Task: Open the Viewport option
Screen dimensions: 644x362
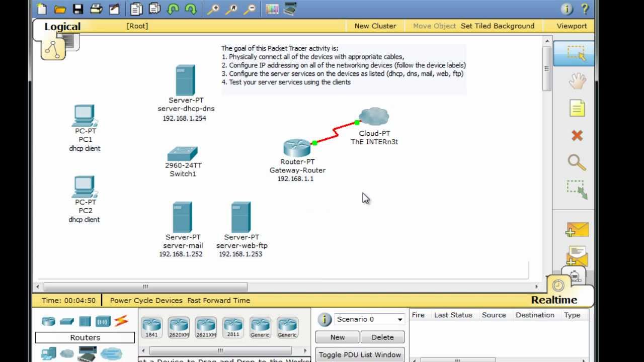Action: 572,26
